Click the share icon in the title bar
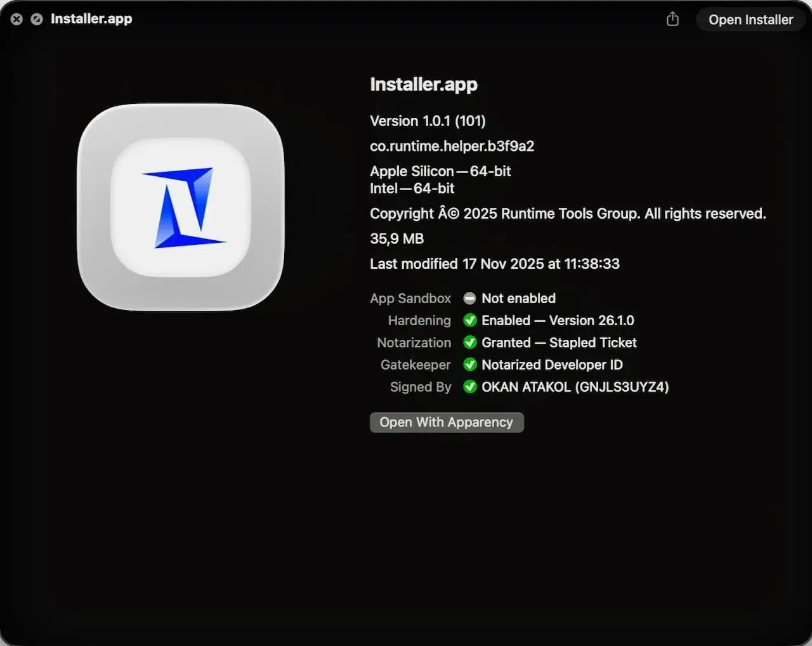Image resolution: width=812 pixels, height=646 pixels. tap(672, 19)
